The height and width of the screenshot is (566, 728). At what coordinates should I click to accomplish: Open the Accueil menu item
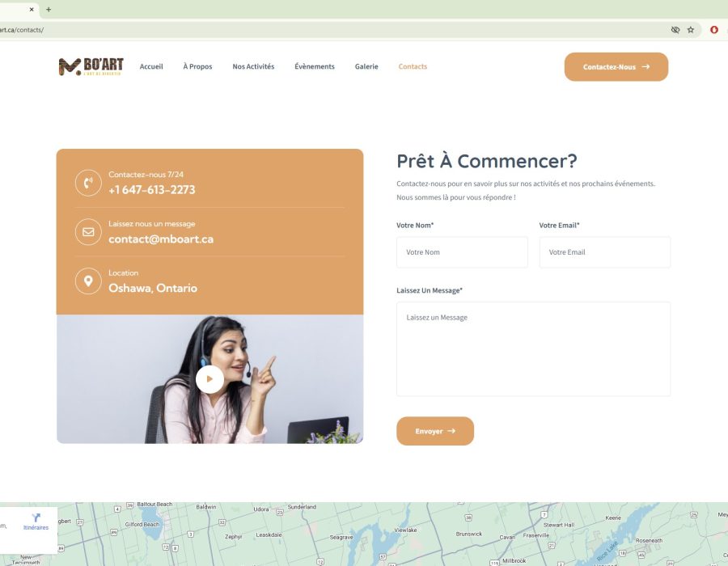click(151, 67)
